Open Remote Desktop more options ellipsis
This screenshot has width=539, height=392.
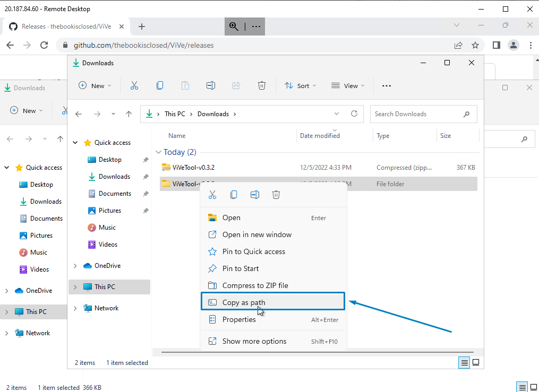256,27
